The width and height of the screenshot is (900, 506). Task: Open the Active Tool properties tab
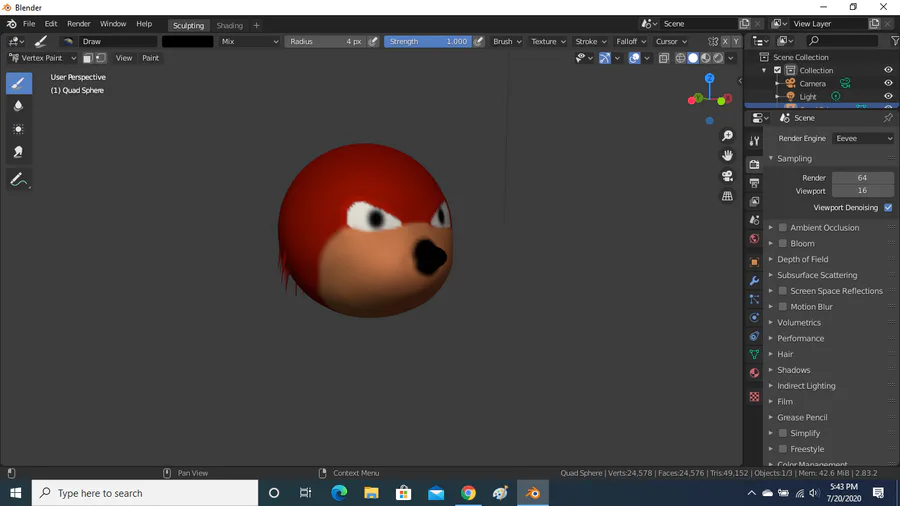click(754, 141)
